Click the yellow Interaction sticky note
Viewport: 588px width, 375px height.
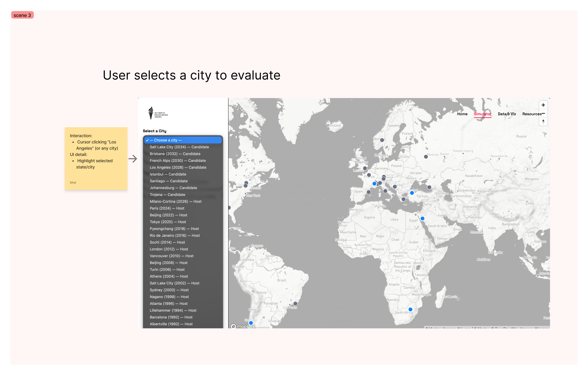point(96,158)
